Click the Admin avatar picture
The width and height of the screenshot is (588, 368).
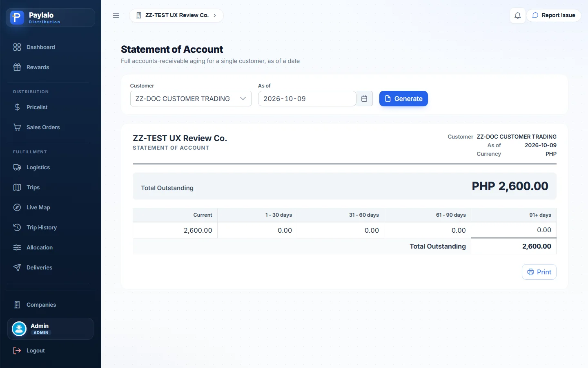tap(19, 329)
